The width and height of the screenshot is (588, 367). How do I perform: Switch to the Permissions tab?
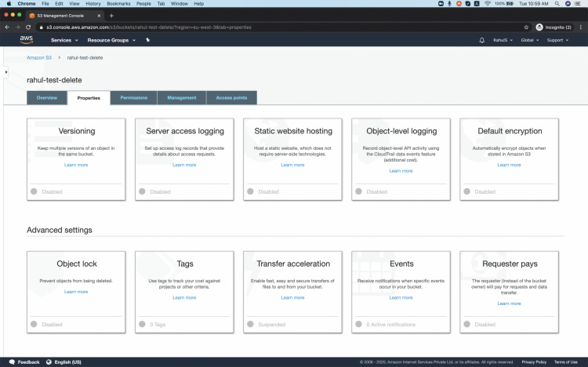(x=133, y=98)
